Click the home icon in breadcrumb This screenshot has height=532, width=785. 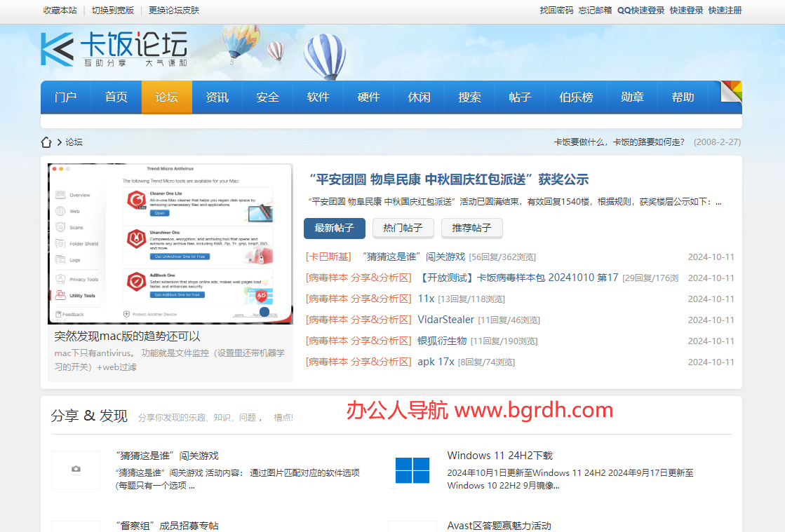tap(46, 142)
